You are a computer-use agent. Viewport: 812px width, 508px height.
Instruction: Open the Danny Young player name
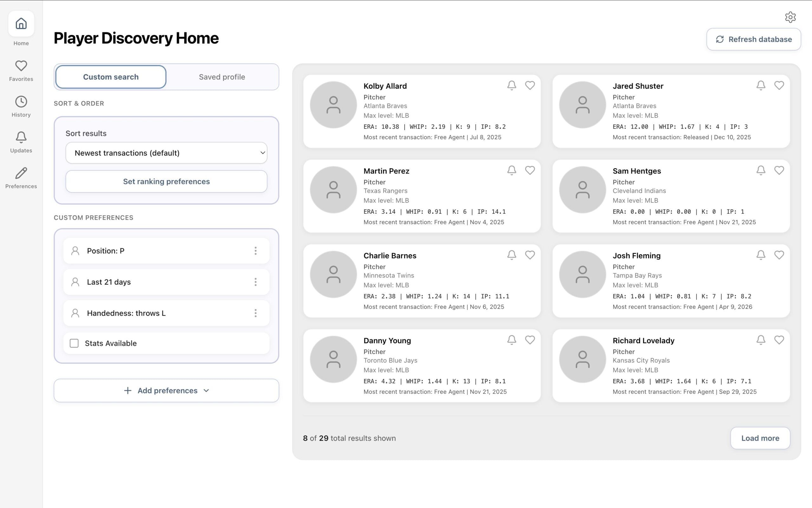click(x=387, y=341)
